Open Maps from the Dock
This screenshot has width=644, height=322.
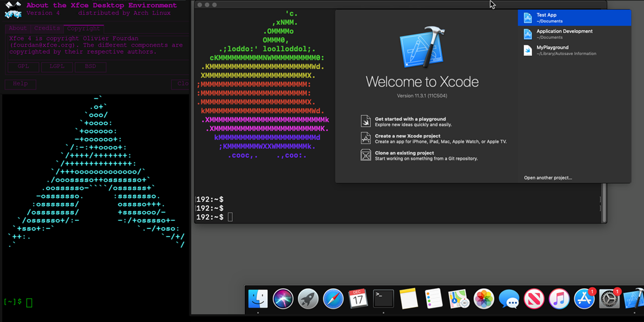click(459, 298)
